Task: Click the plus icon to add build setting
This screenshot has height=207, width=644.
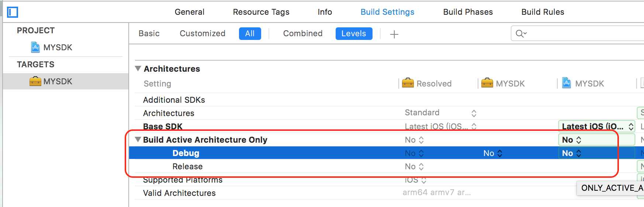Action: [x=394, y=34]
